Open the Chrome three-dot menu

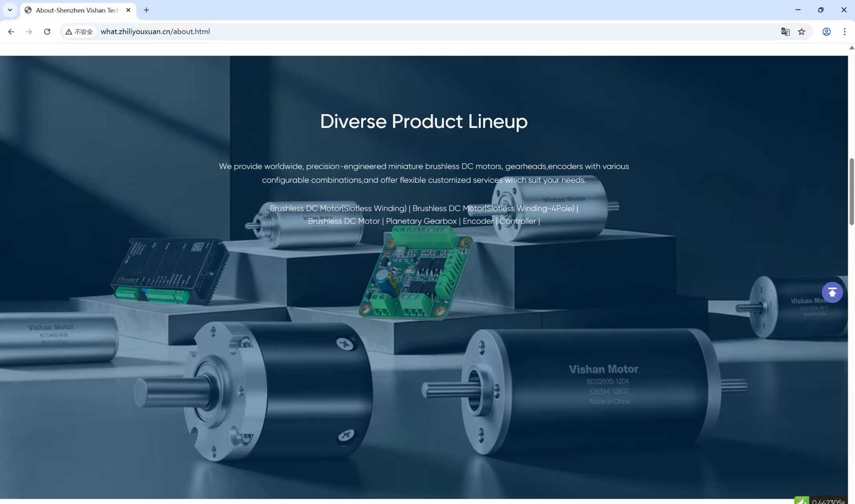pyautogui.click(x=844, y=31)
